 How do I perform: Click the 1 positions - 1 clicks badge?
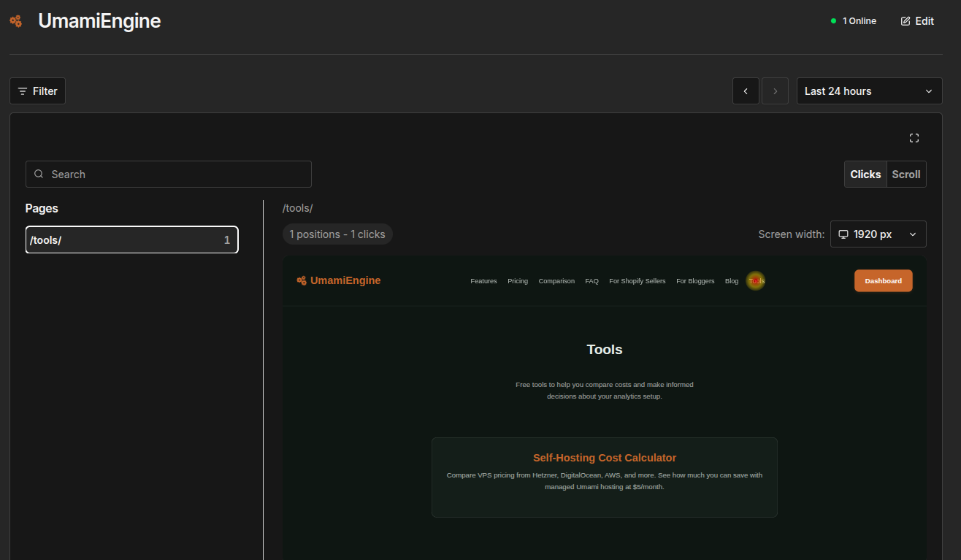click(337, 234)
